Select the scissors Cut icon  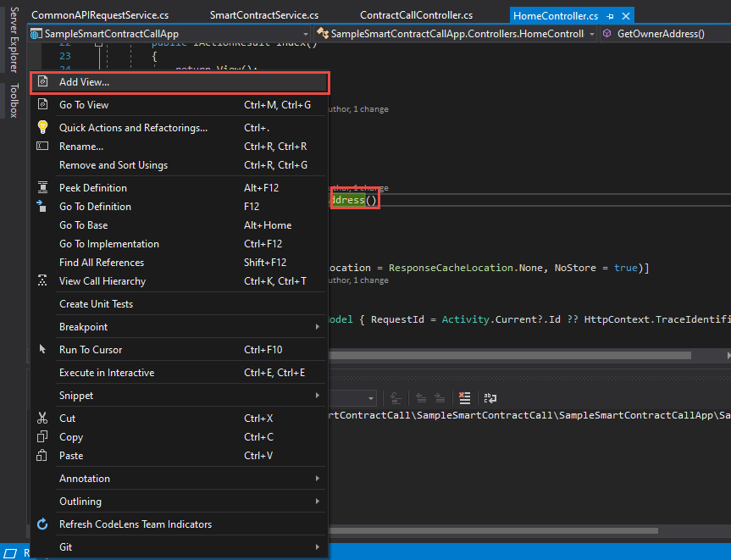(x=42, y=418)
